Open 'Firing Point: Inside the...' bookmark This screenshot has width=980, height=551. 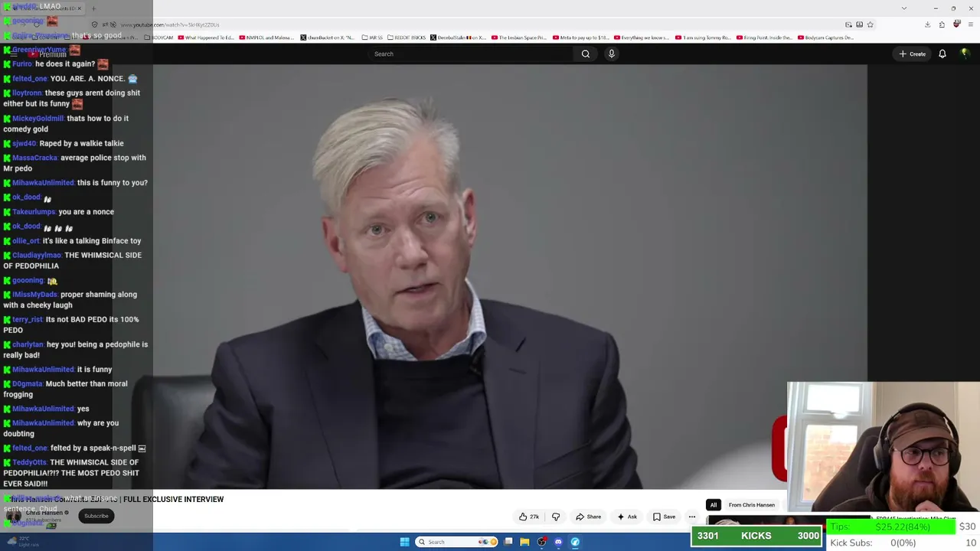coord(764,37)
